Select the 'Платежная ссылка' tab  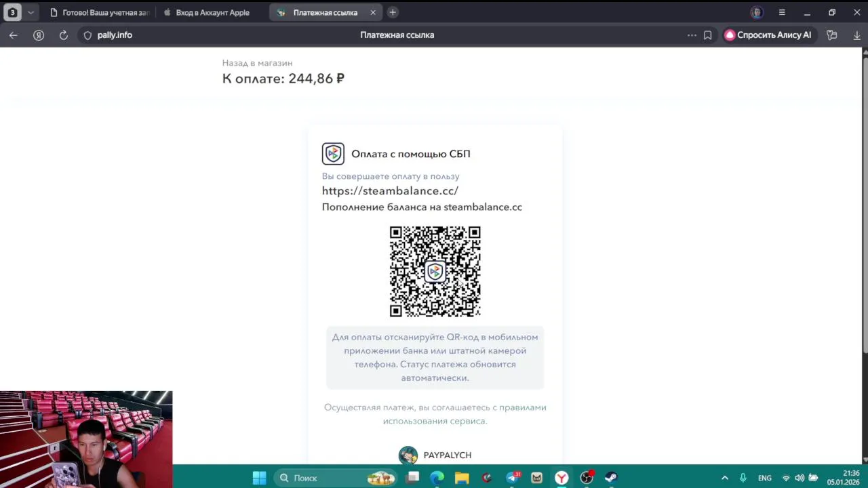click(x=325, y=12)
